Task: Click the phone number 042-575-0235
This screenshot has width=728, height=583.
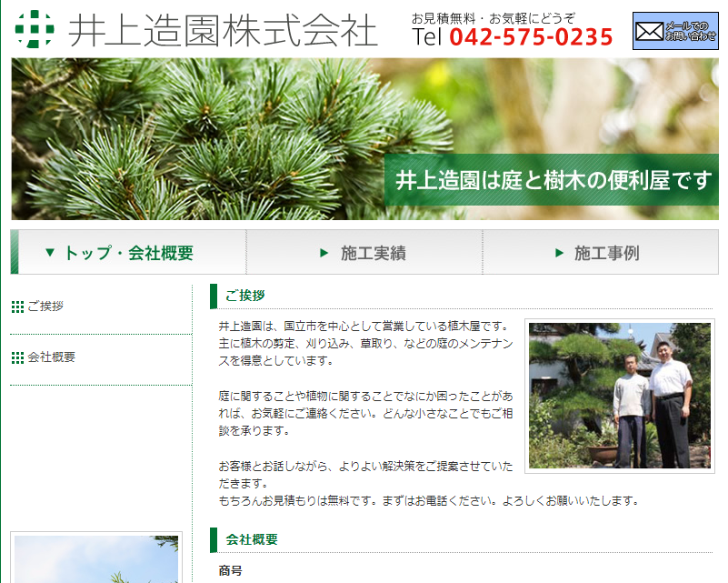Action: coord(531,37)
